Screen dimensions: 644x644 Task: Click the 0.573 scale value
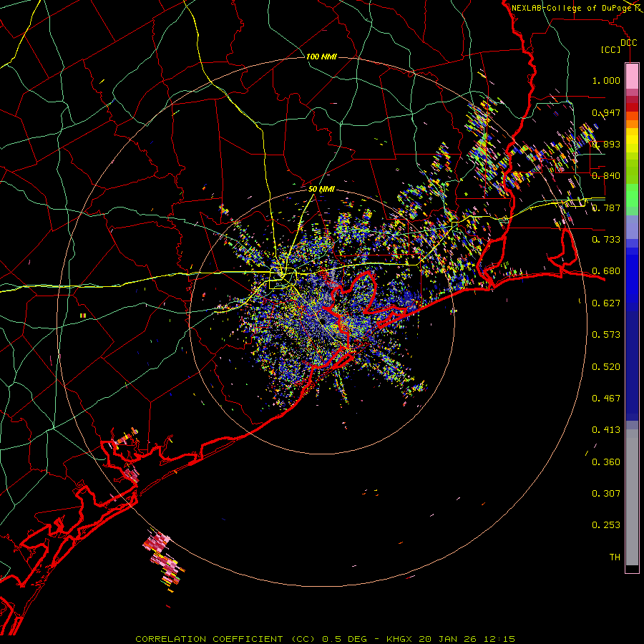tap(606, 335)
